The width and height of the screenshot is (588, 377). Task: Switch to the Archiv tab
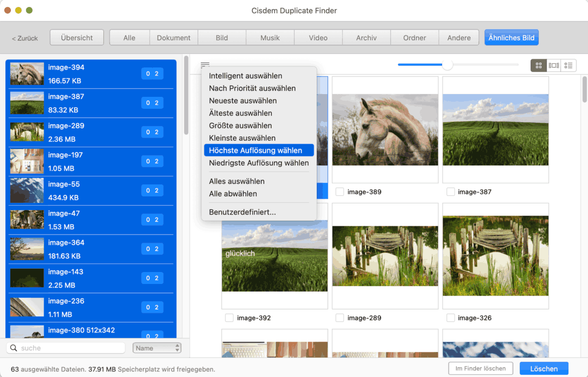366,38
